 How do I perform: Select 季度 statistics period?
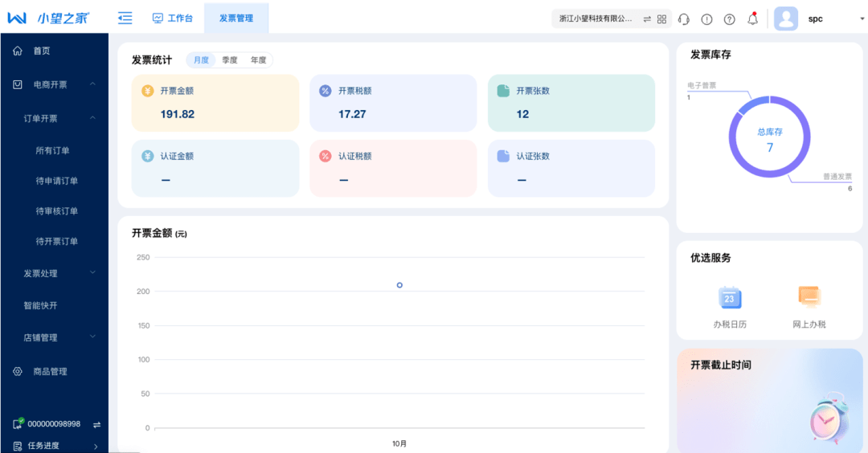tap(230, 59)
